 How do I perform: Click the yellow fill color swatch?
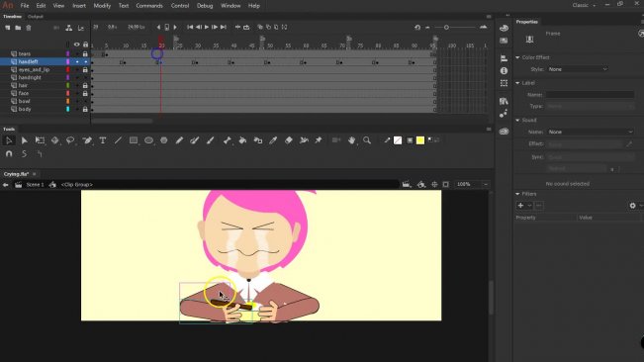pos(420,140)
